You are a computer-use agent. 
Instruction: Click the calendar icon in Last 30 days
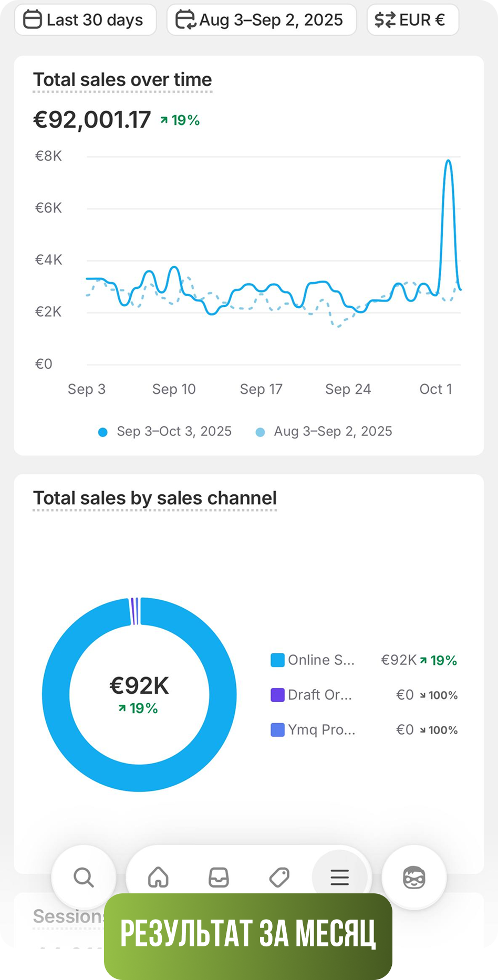33,20
